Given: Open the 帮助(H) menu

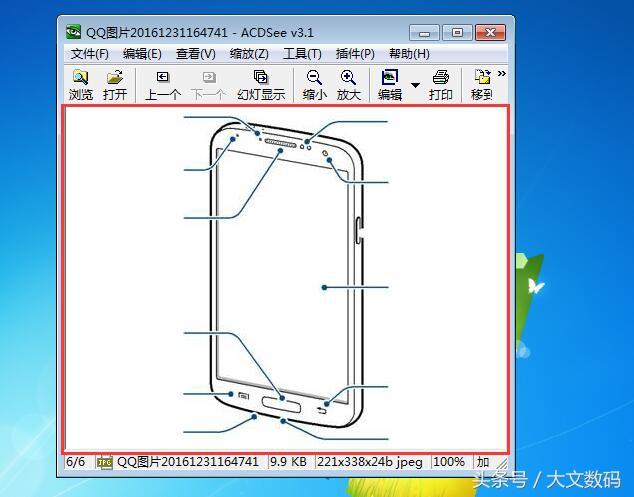Looking at the screenshot, I should [x=409, y=54].
